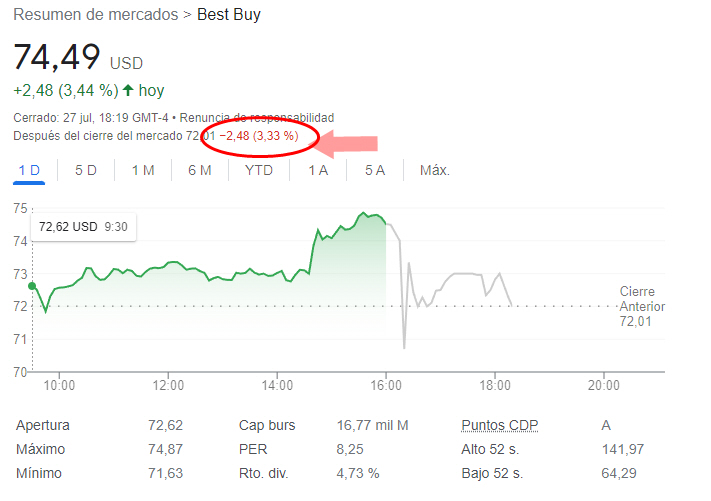Select the 1 D time range tab
Screen dimensions: 711x501
click(29, 170)
